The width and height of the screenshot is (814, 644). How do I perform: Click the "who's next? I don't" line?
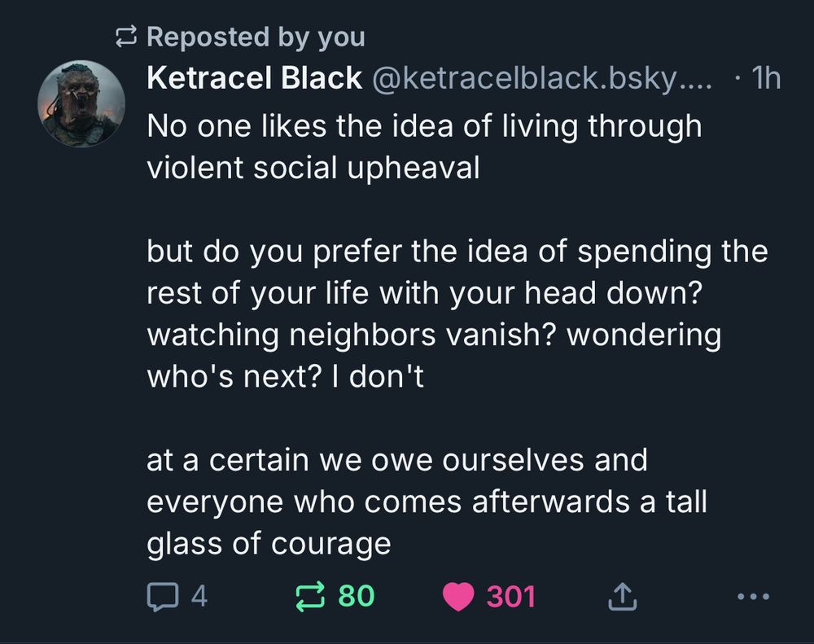click(285, 378)
